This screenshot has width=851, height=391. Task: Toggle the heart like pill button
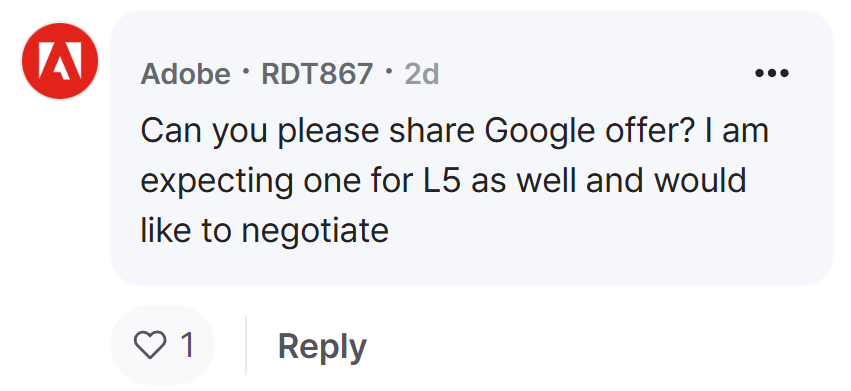pyautogui.click(x=162, y=345)
